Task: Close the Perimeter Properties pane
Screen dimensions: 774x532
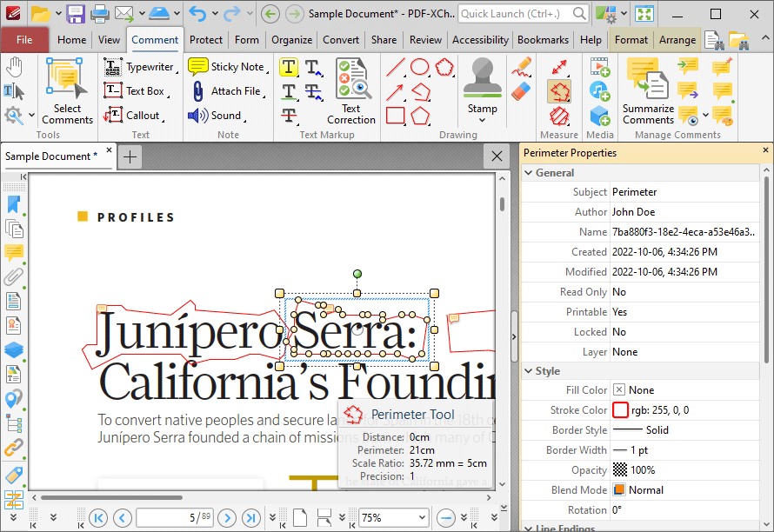Action: coord(765,150)
